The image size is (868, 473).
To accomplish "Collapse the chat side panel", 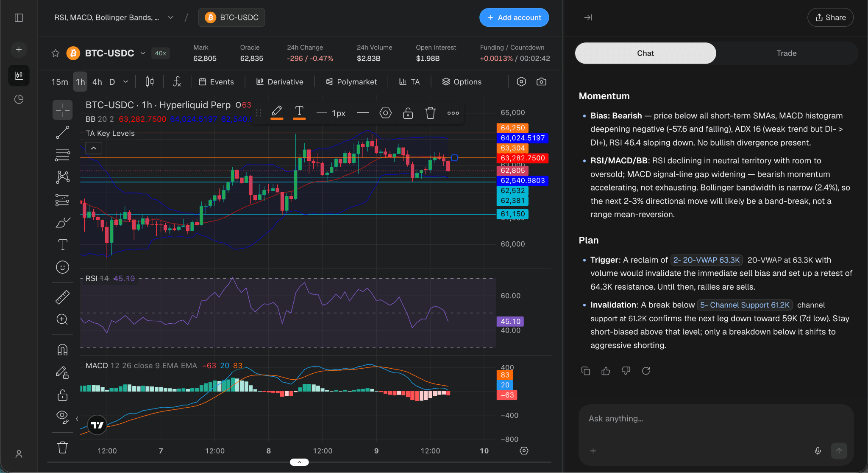I will [588, 17].
